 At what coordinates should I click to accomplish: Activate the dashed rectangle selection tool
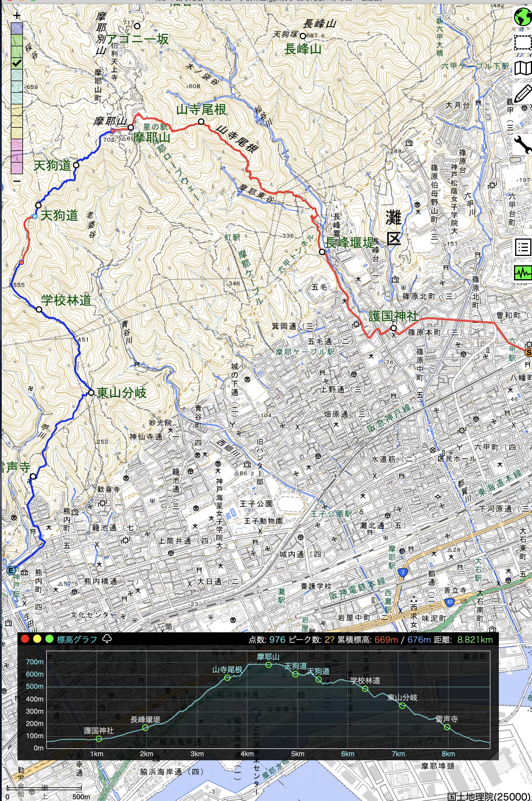(523, 42)
